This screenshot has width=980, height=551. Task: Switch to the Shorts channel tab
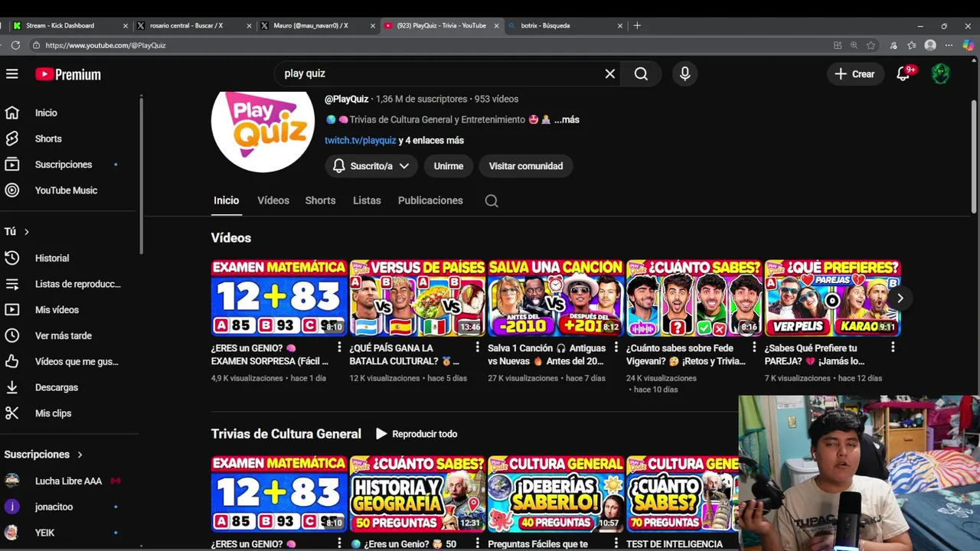[320, 201]
